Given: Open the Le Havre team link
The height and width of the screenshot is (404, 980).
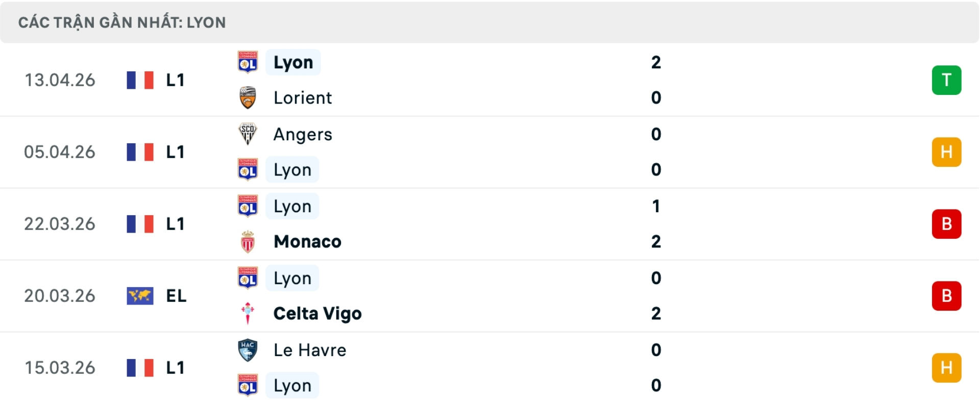Looking at the screenshot, I should coord(310,350).
